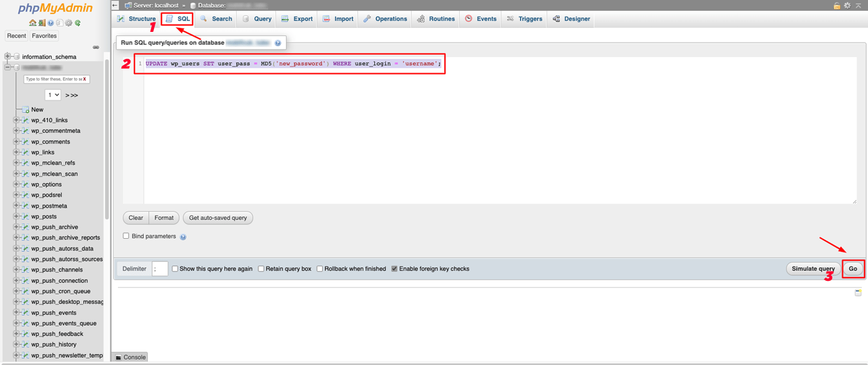Click the New table icon in tree
The image size is (868, 365).
(26, 109)
